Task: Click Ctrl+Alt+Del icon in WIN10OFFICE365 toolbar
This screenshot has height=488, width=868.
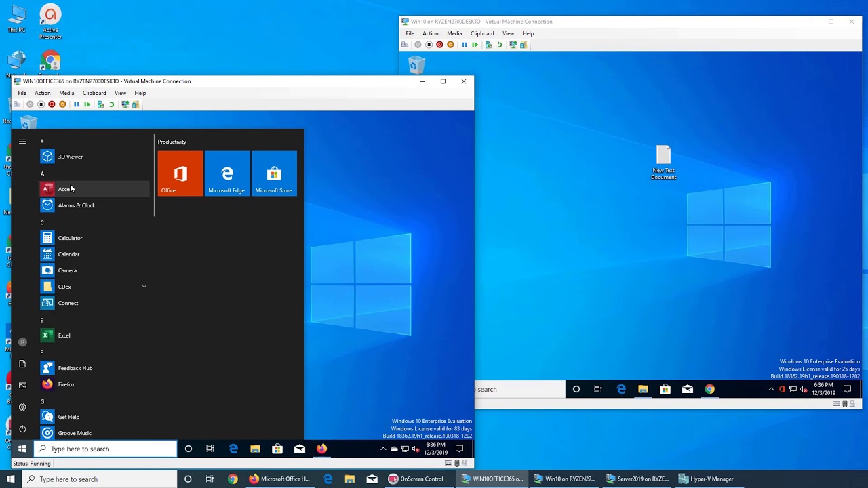Action: (x=17, y=104)
